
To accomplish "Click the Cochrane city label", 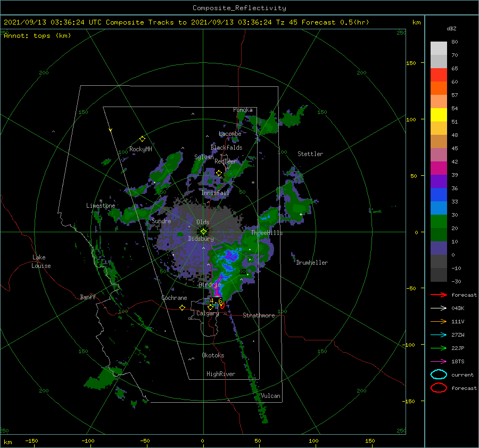I will [x=174, y=298].
